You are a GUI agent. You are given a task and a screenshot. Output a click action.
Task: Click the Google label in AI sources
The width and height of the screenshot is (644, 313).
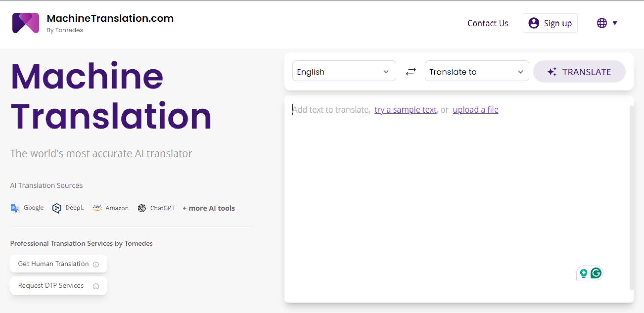click(x=34, y=208)
